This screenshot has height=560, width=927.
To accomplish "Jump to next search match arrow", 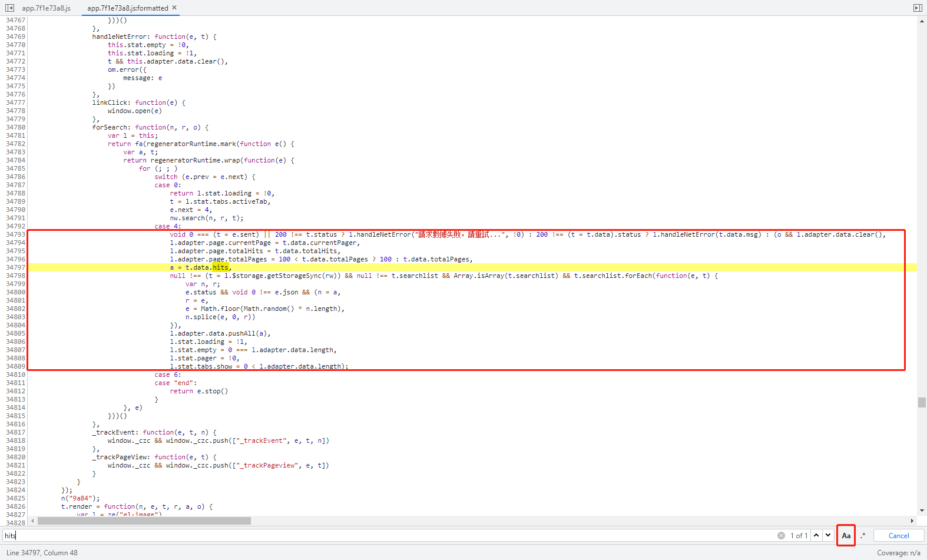I will point(828,535).
